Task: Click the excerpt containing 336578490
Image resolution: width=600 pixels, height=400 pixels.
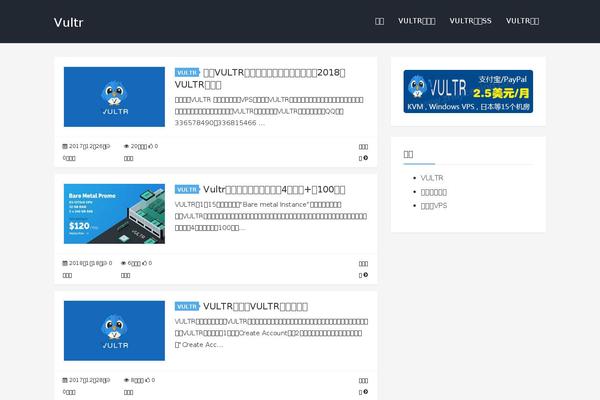Action: click(x=269, y=111)
